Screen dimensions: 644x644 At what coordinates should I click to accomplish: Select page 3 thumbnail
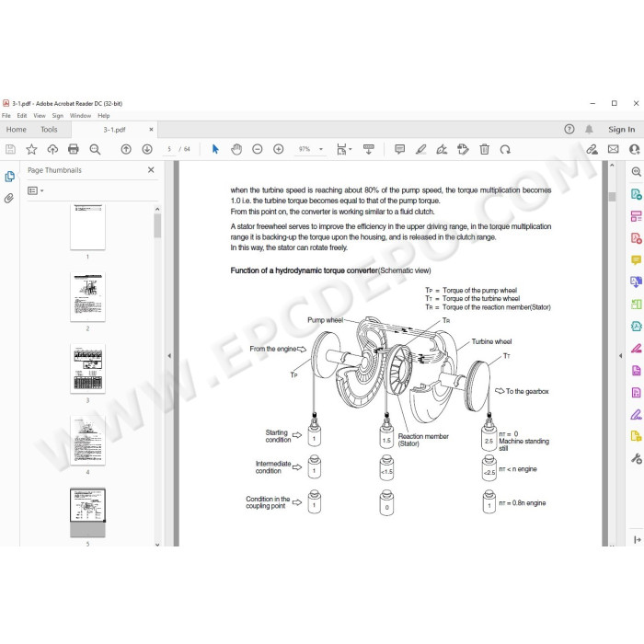(87, 368)
